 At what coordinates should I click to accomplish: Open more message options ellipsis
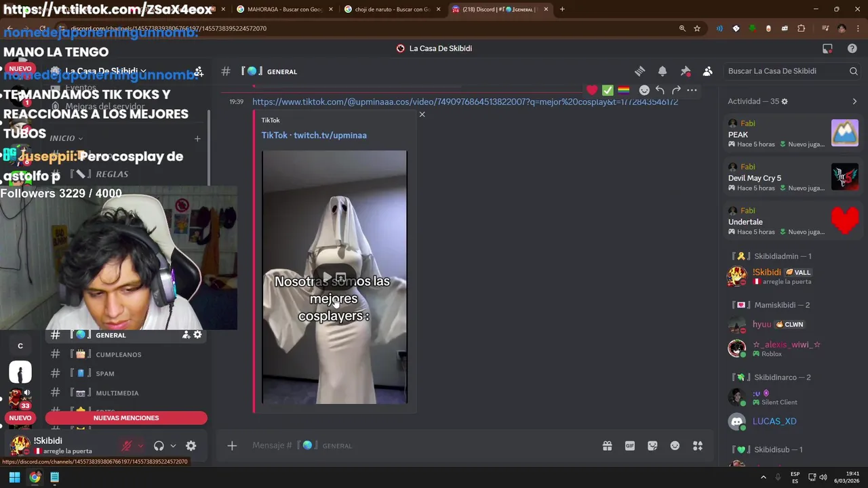coord(692,90)
